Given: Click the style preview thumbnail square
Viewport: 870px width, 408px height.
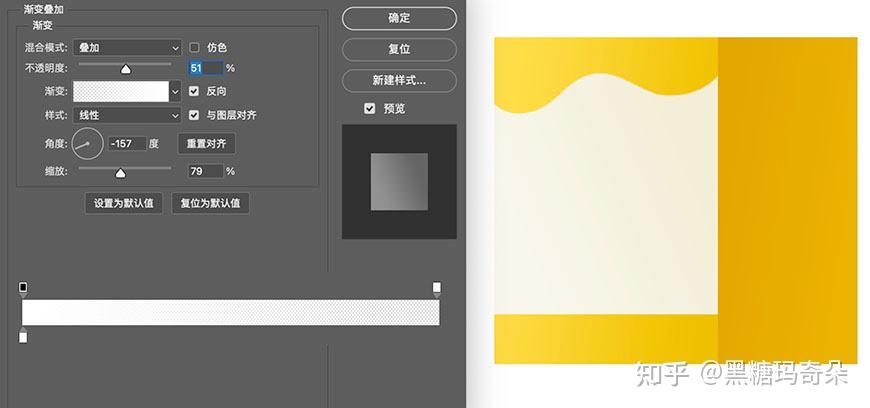Looking at the screenshot, I should point(399,182).
